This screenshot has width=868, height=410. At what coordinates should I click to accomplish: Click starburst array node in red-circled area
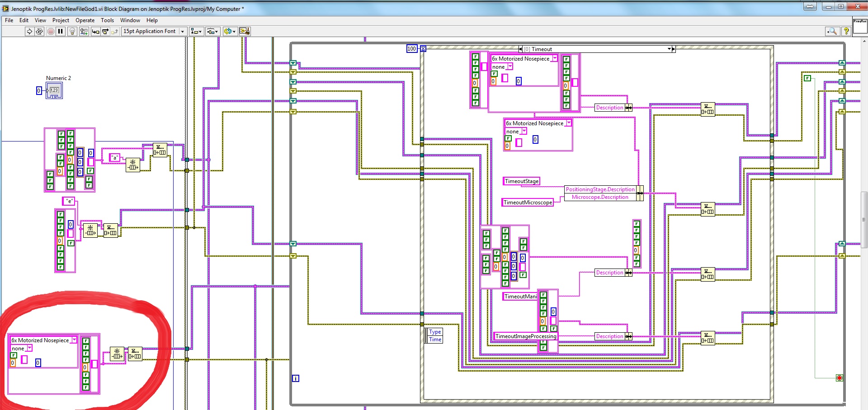pyautogui.click(x=117, y=354)
